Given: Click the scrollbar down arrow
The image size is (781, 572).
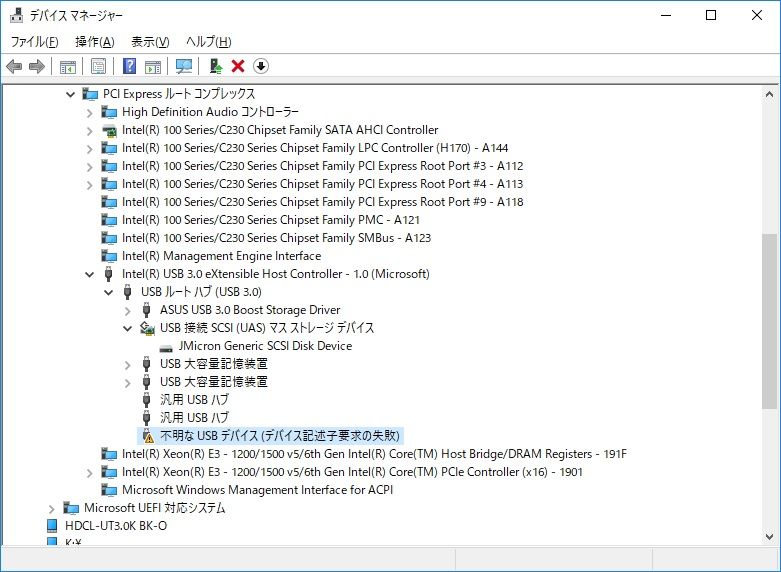Looking at the screenshot, I should tap(769, 537).
